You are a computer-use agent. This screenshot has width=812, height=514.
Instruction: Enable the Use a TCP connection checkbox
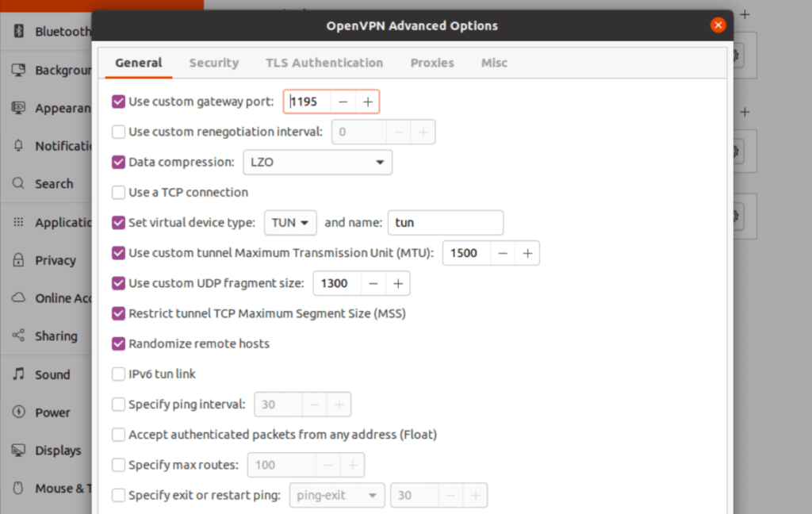pyautogui.click(x=119, y=193)
